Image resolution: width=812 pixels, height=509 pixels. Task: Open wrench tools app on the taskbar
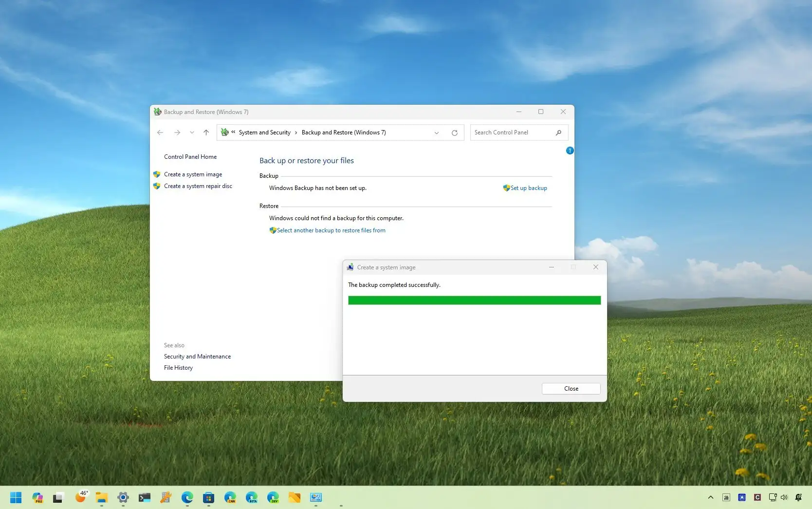(166, 497)
